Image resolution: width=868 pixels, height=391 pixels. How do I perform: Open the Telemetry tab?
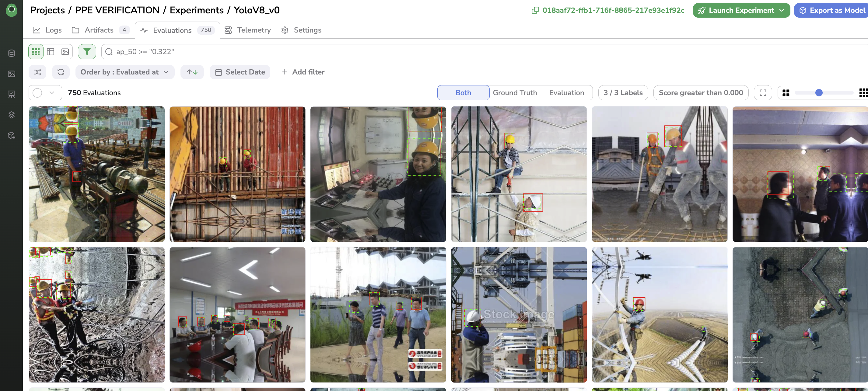[248, 30]
